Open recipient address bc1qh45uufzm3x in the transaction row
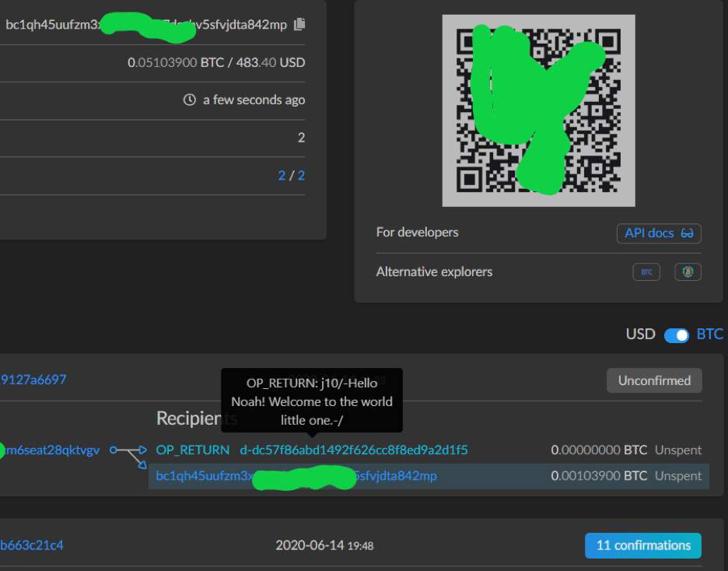Viewport: 728px width, 571px height. (296, 476)
